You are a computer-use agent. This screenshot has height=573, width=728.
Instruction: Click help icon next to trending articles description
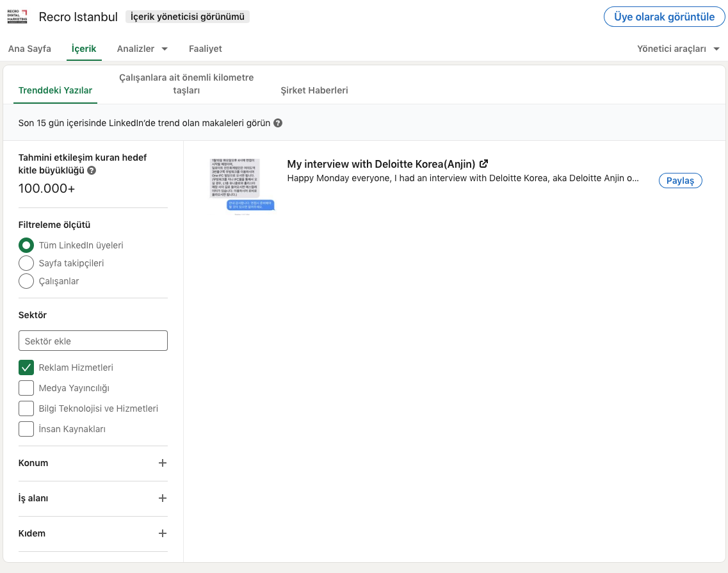[x=278, y=123]
